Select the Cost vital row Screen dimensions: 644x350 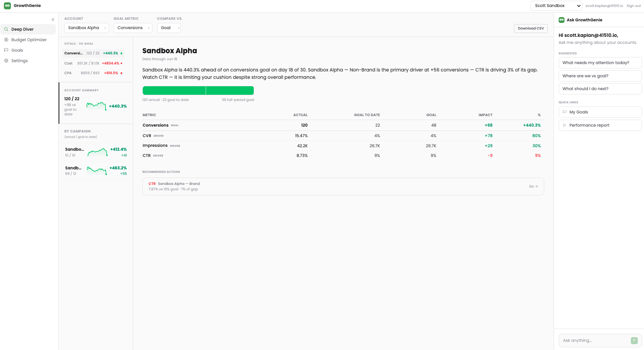93,63
